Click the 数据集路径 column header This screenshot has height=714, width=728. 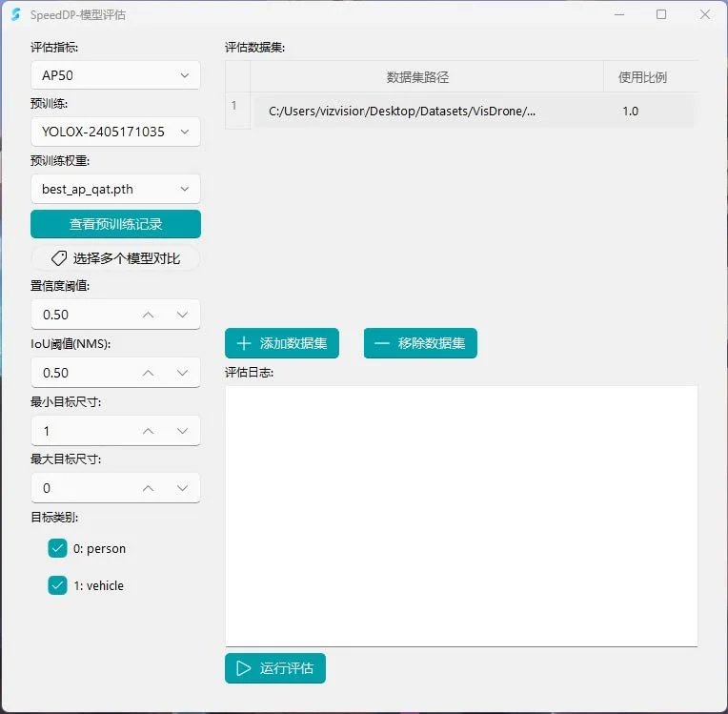point(427,77)
